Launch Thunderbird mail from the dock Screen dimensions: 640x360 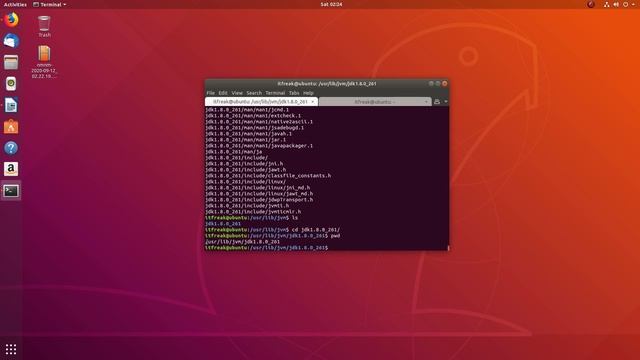11,41
